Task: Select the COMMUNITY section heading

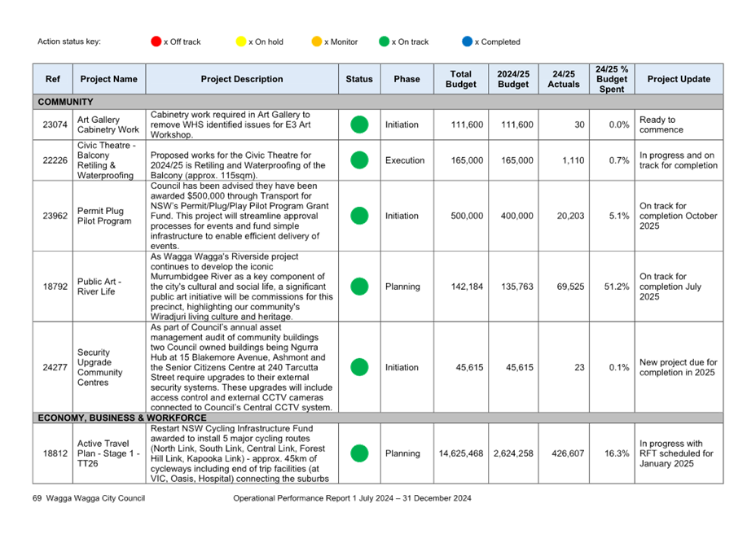Action: 65,103
